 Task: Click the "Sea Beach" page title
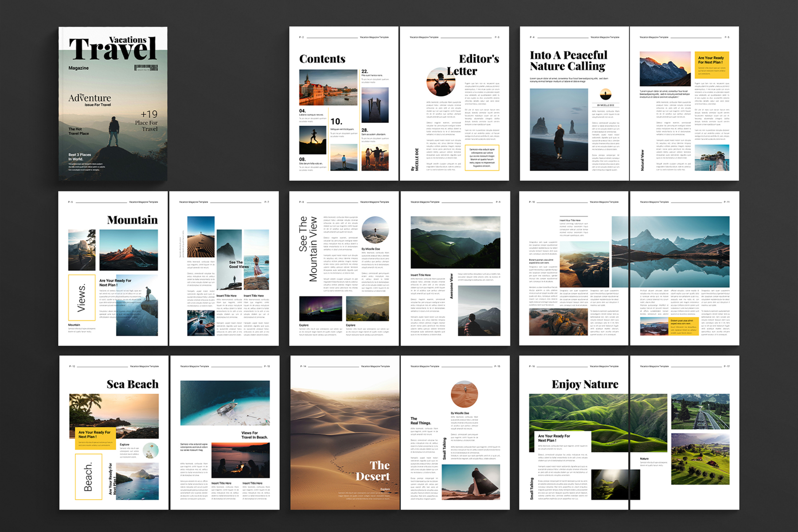point(132,384)
